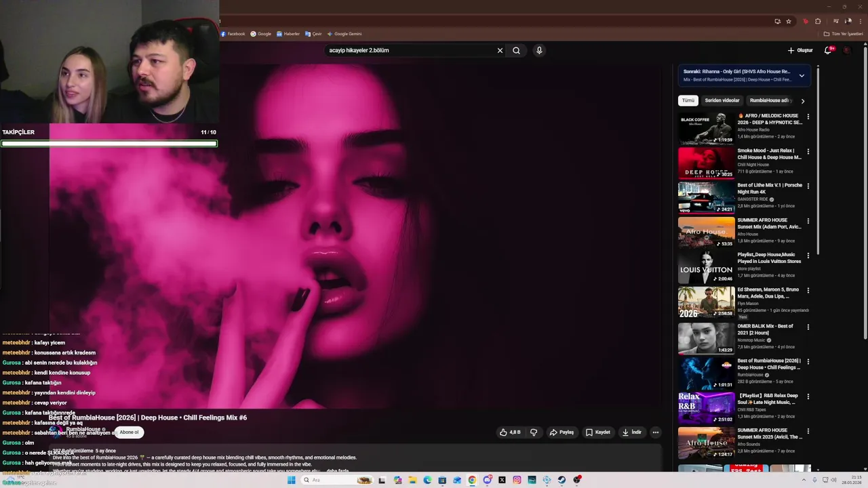Viewport: 868px width, 488px height.
Task: Click the YouTube search magnifier button
Action: point(516,50)
